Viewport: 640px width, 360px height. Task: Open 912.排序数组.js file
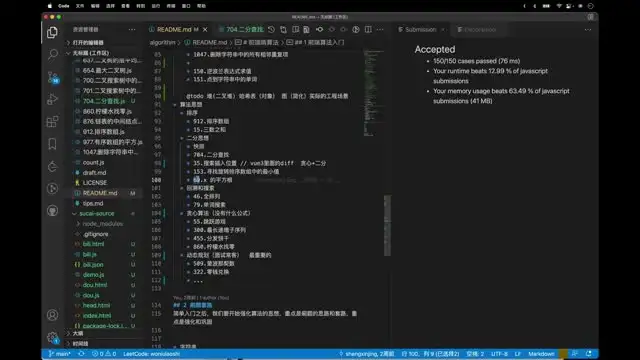coord(103,131)
